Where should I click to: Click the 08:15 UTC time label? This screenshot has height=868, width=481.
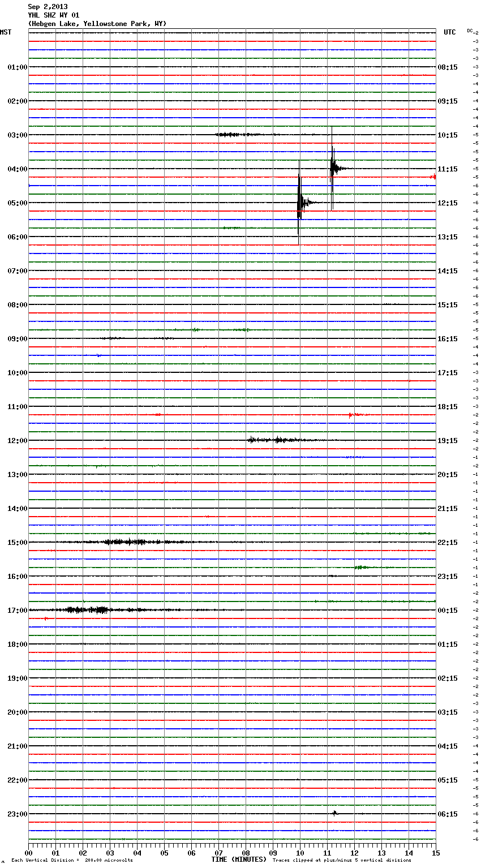[448, 67]
